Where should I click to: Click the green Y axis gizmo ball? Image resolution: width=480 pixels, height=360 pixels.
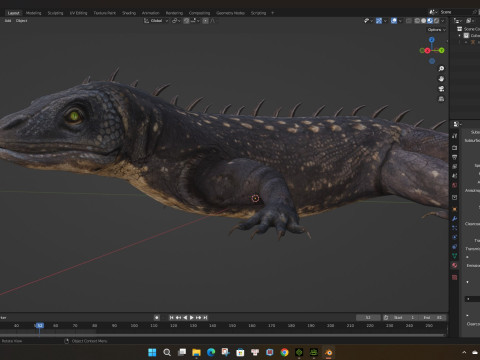tap(441, 50)
